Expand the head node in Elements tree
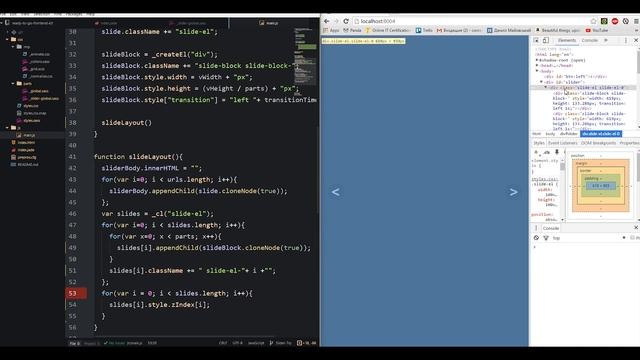 (537, 65)
